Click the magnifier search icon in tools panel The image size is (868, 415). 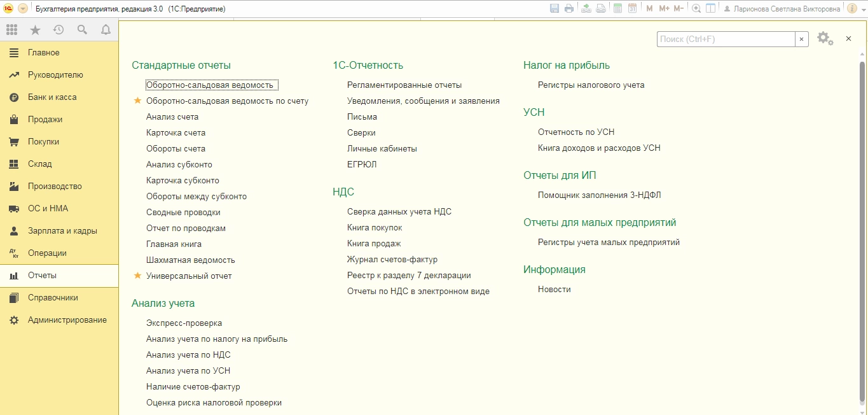tap(82, 30)
